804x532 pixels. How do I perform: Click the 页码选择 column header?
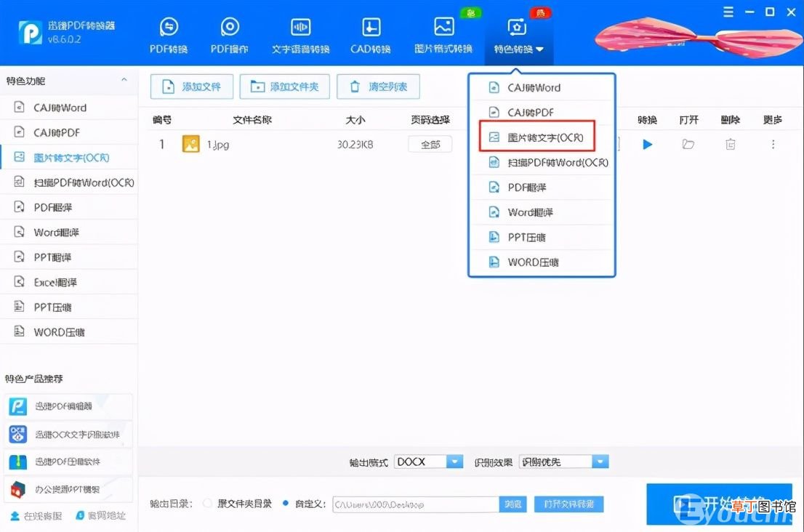pos(430,120)
